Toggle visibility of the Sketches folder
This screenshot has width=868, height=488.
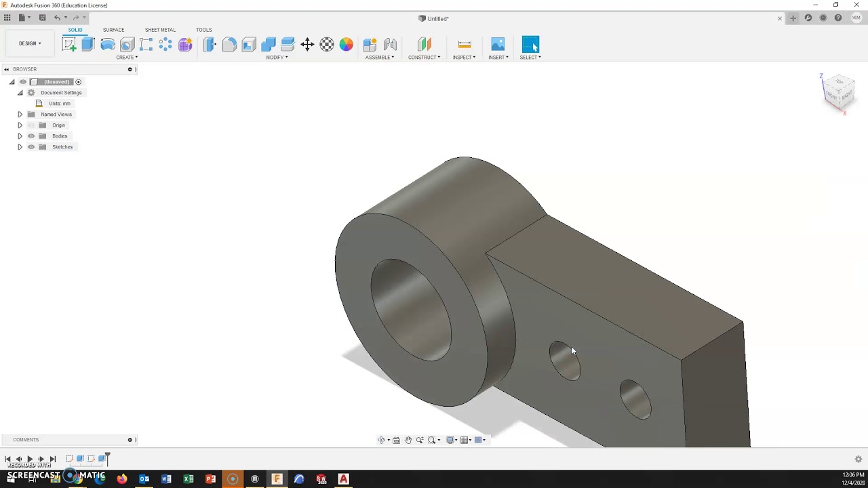31,147
